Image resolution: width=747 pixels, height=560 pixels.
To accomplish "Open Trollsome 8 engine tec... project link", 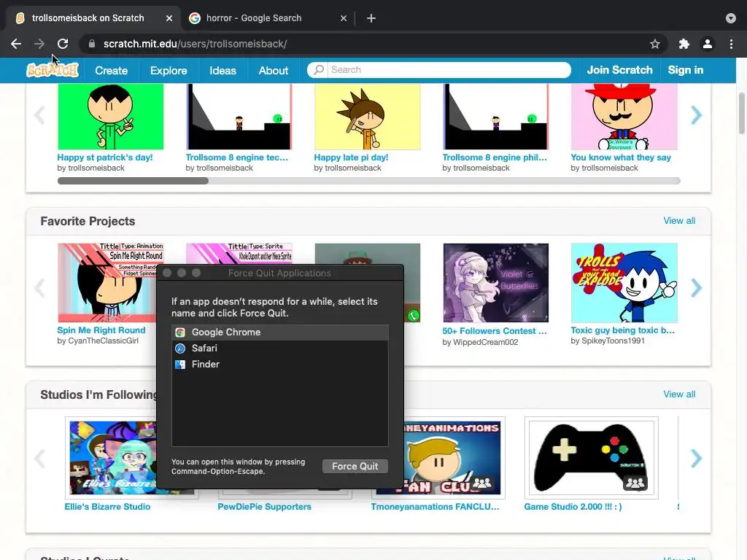I will coord(237,157).
